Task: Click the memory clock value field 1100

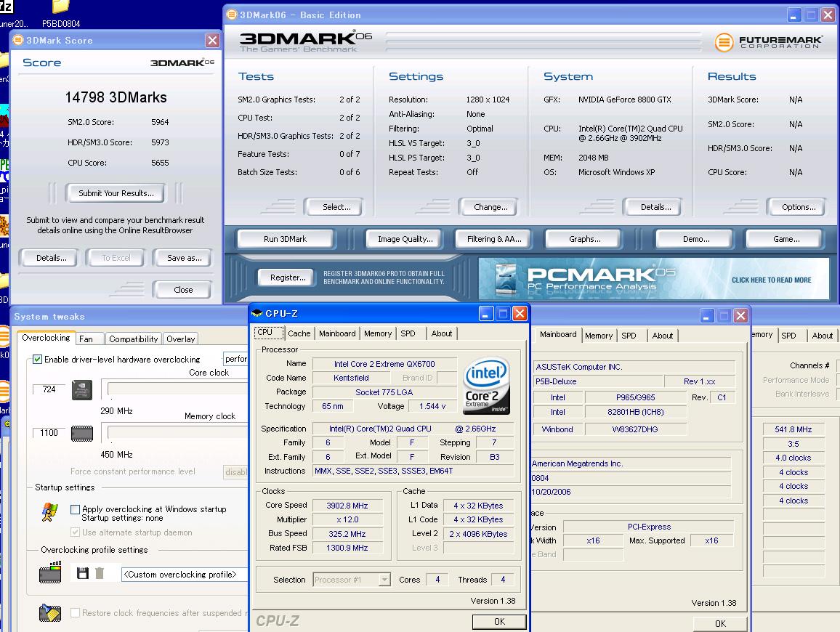Action: 49,433
